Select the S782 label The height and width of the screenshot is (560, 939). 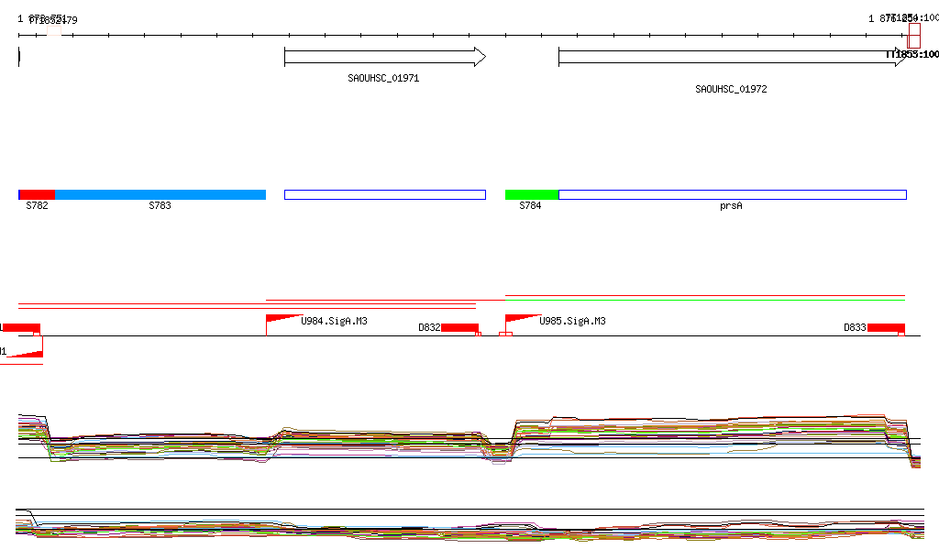[37, 206]
